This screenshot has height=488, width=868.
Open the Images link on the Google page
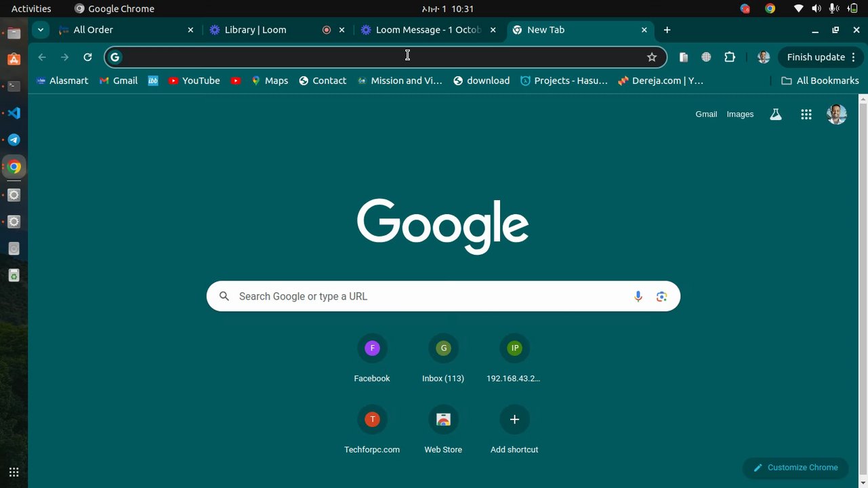click(740, 115)
